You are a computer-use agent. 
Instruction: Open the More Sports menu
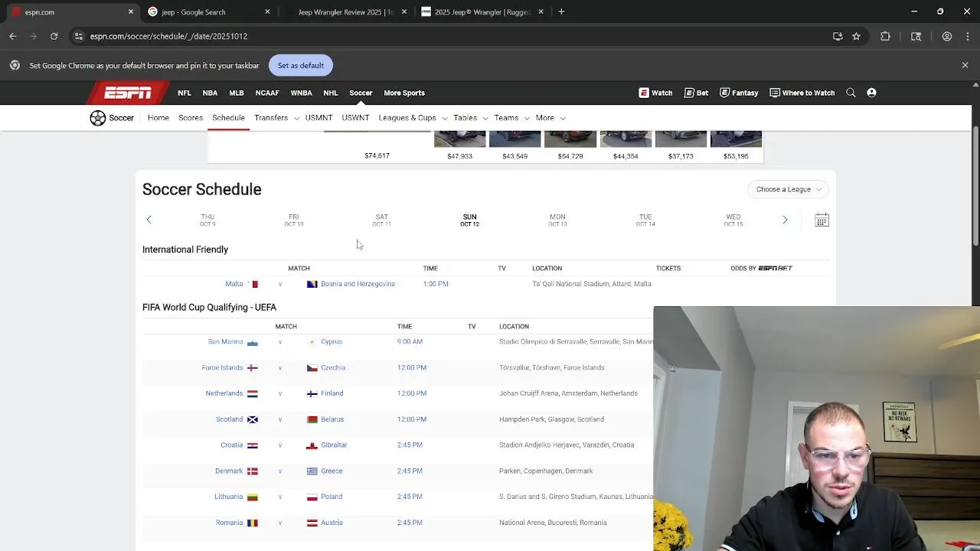coord(404,93)
